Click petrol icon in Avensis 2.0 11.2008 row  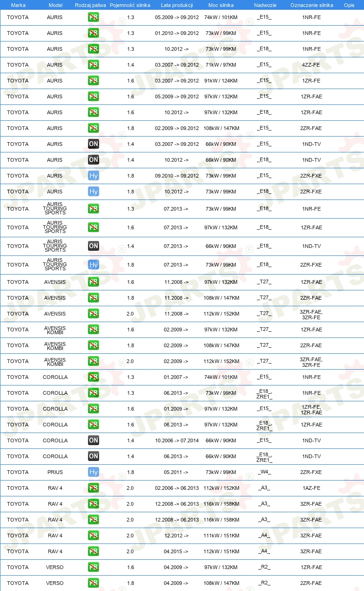pyautogui.click(x=94, y=314)
